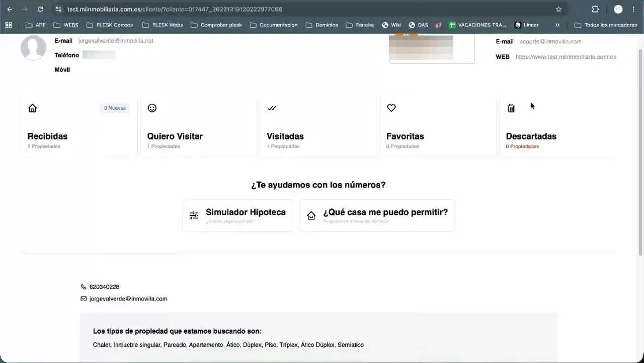This screenshot has width=644, height=363.
Task: Click the envelope icon beside jorgevalverde@inmovilla.com
Action: click(x=84, y=299)
